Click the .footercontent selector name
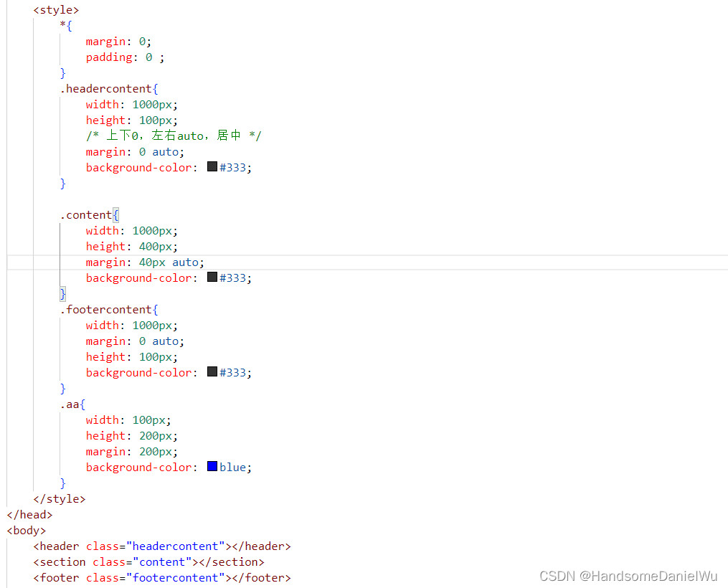The width and height of the screenshot is (728, 588). (x=105, y=309)
